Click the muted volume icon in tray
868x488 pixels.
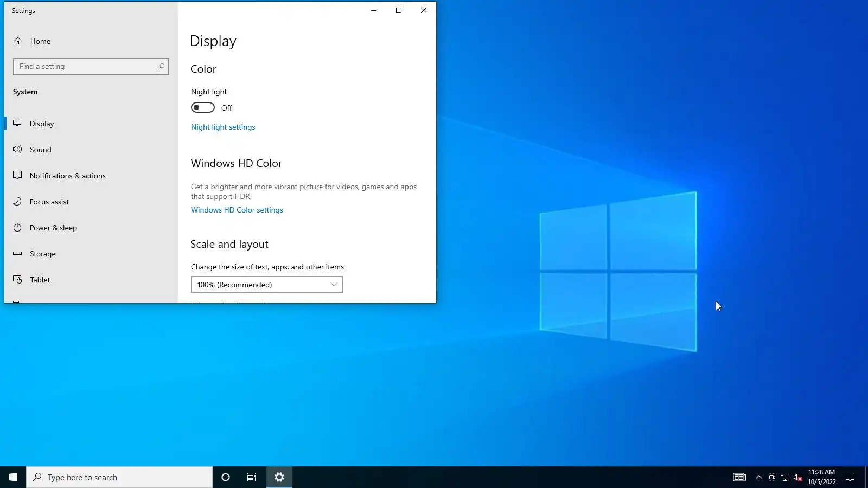(x=798, y=477)
